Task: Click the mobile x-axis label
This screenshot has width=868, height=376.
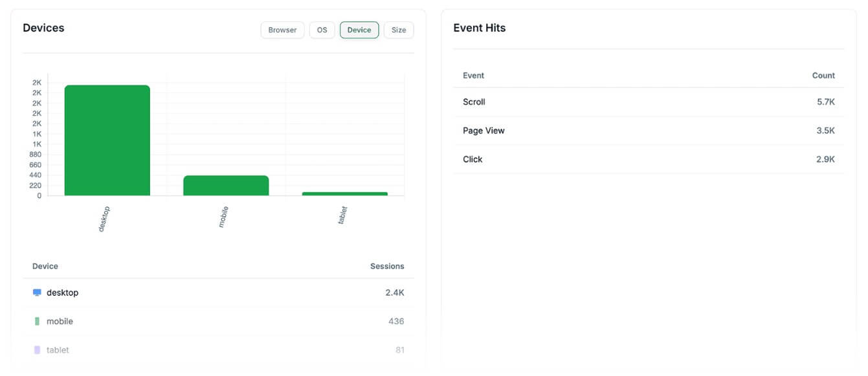Action: point(223,216)
